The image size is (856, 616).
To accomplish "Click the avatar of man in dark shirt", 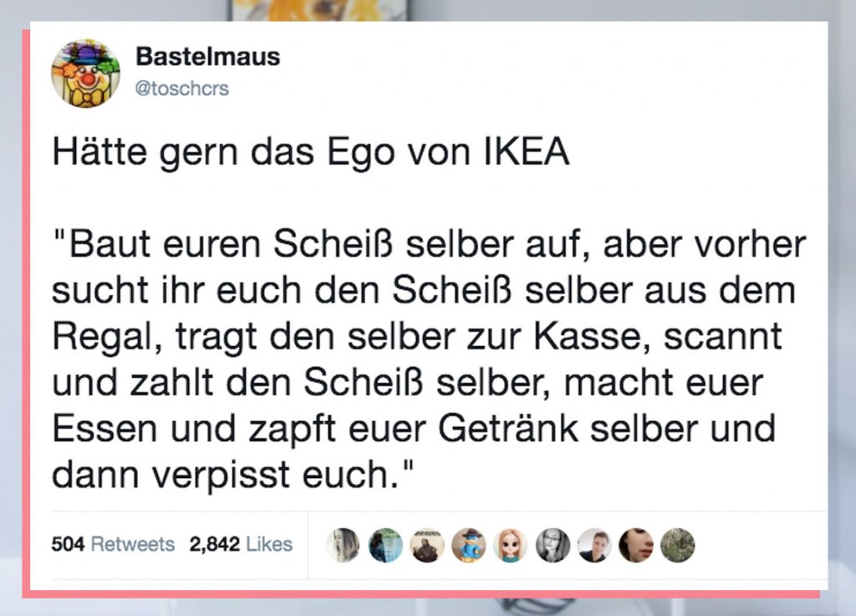I will pos(594,545).
